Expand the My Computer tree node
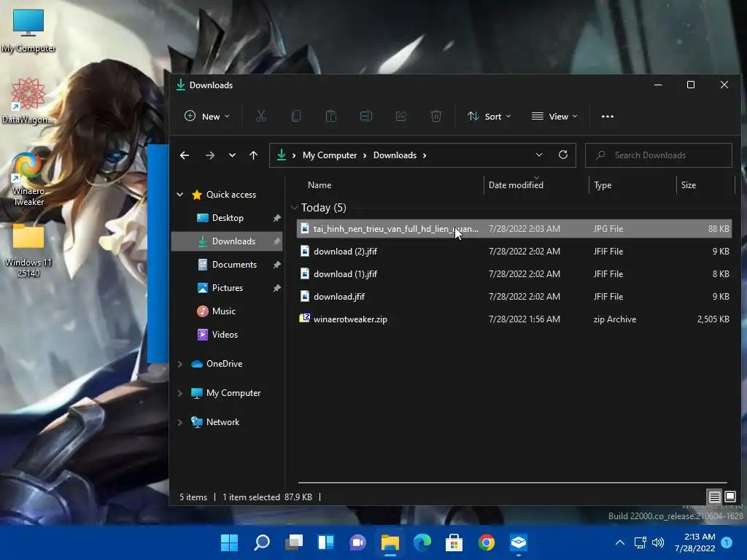This screenshot has height=560, width=747. point(180,393)
